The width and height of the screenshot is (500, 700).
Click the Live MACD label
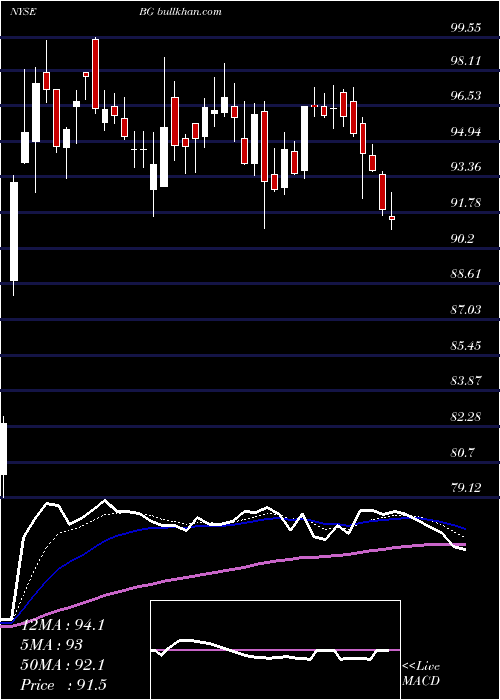(421, 674)
